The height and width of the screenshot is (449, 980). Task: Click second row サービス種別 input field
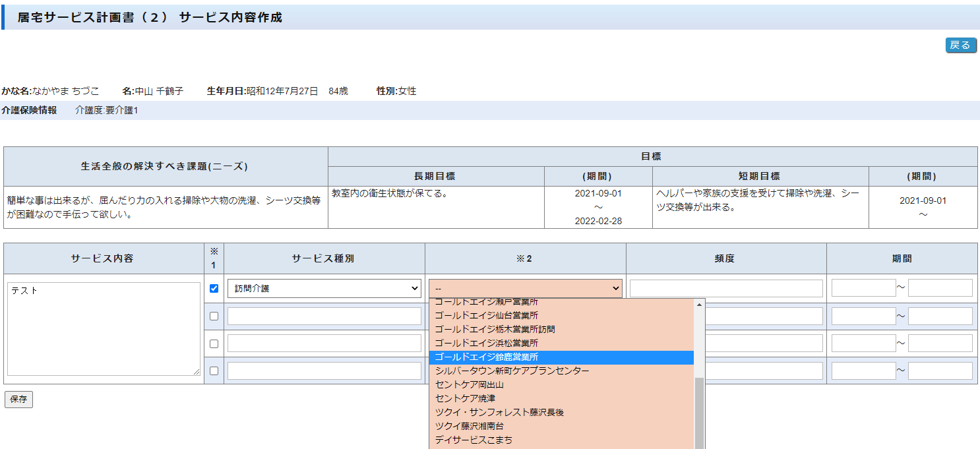(324, 316)
